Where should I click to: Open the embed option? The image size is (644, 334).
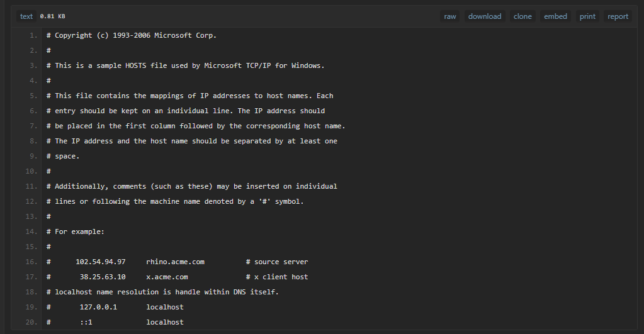[555, 16]
